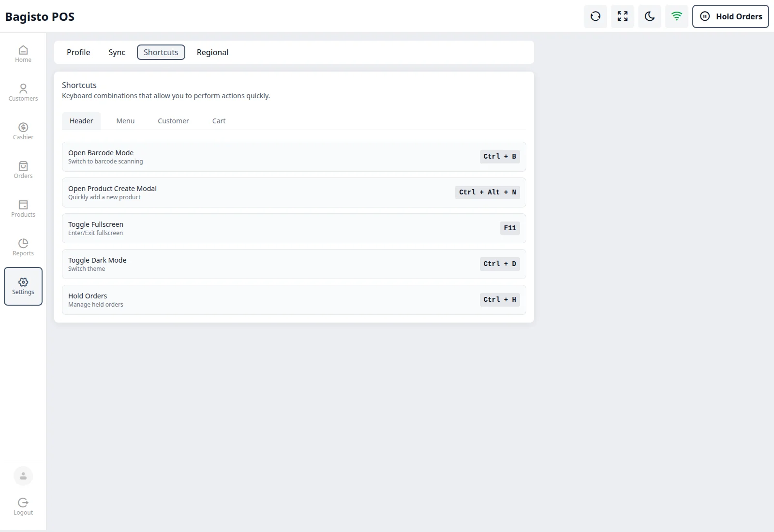This screenshot has width=774, height=532.
Task: Click the Ctrl + H shortcut badge
Action: [x=500, y=300]
